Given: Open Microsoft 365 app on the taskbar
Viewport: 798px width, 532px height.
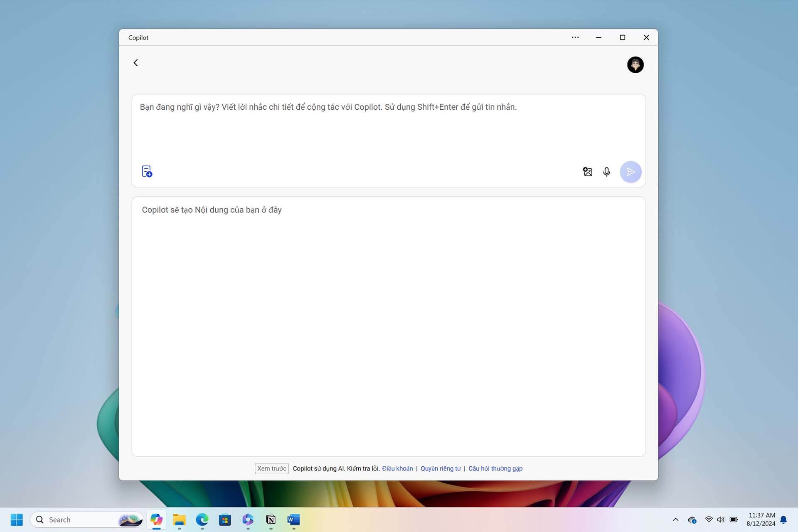Looking at the screenshot, I should [x=248, y=520].
